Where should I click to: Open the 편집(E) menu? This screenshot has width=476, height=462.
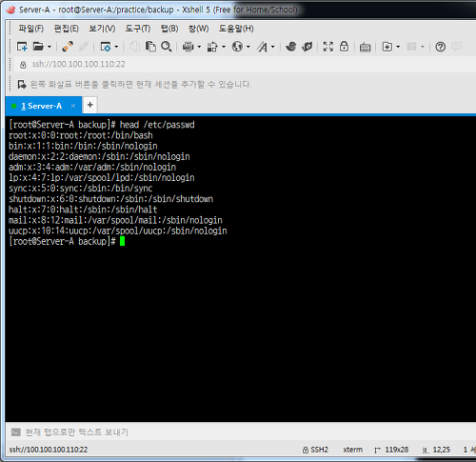click(66, 29)
